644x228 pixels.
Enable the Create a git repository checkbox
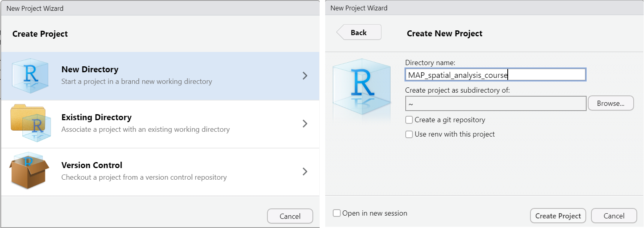coord(409,120)
